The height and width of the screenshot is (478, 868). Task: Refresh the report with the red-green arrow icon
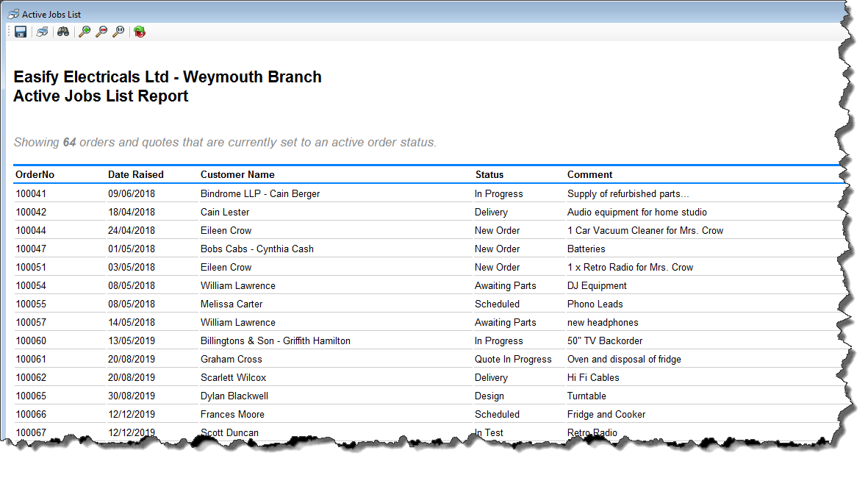click(x=140, y=32)
